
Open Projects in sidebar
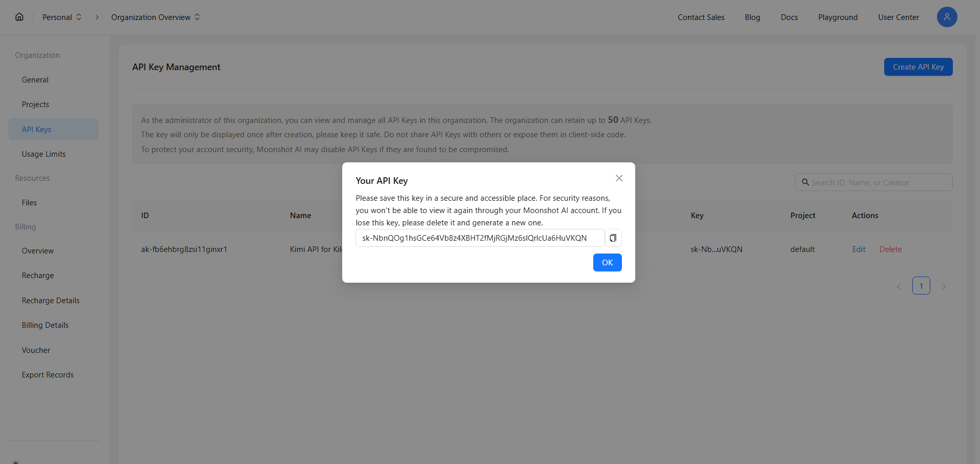tap(53, 104)
